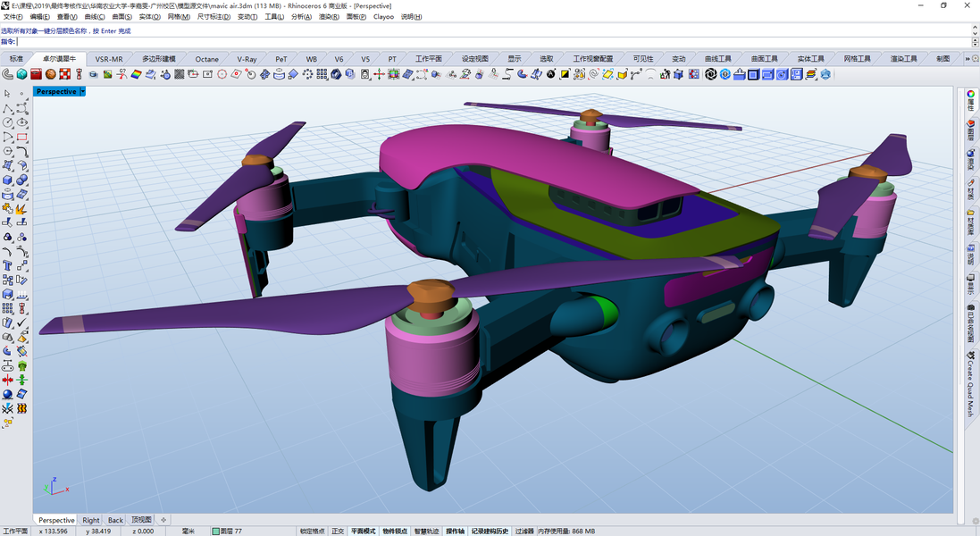Switch to the Octane toolbar tab
Image resolution: width=980 pixels, height=536 pixels.
207,59
